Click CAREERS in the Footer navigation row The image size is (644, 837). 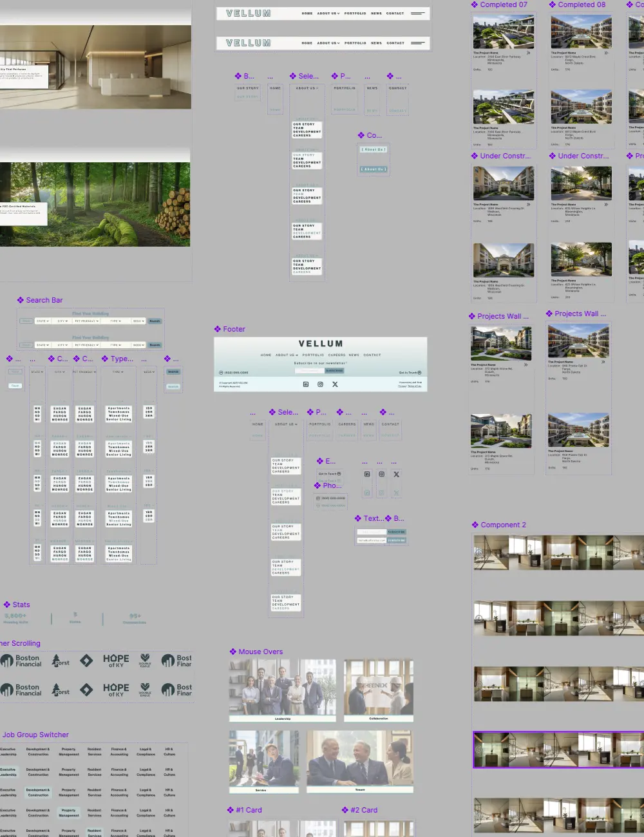tap(337, 355)
